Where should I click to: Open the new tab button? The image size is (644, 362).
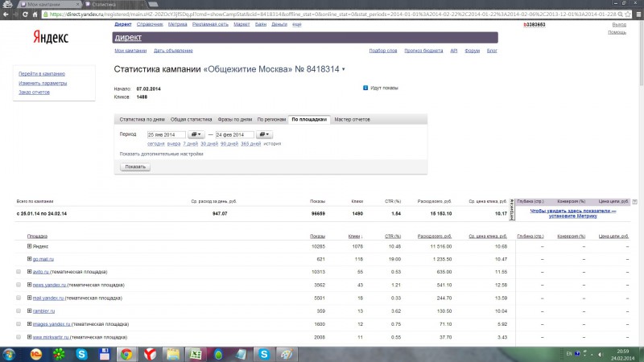[153, 4]
